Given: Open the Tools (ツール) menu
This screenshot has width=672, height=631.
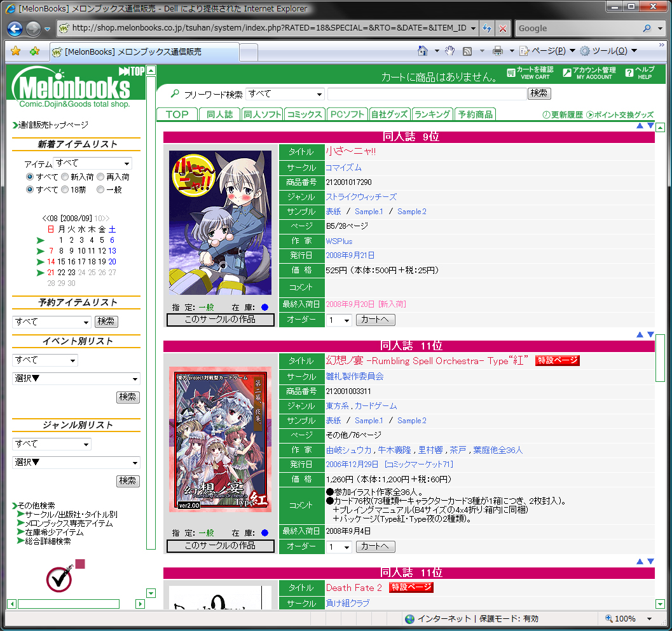Looking at the screenshot, I should 608,51.
